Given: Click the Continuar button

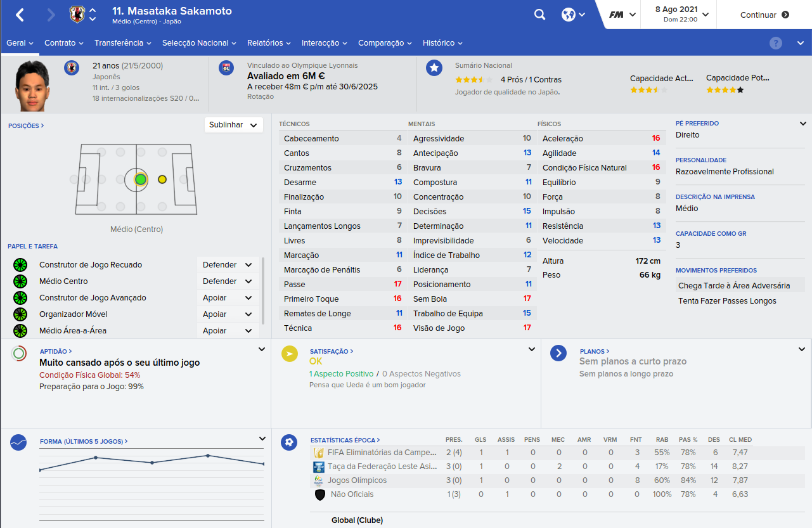Looking at the screenshot, I should pyautogui.click(x=764, y=15).
